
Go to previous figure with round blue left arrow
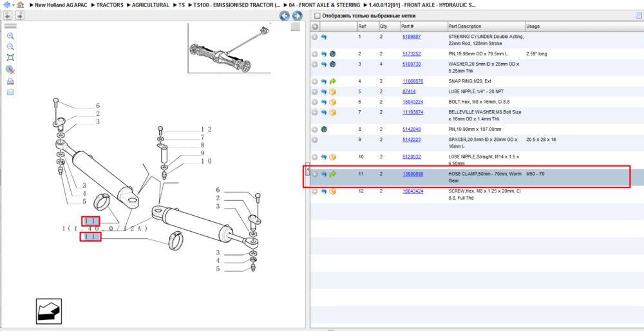[x=284, y=16]
